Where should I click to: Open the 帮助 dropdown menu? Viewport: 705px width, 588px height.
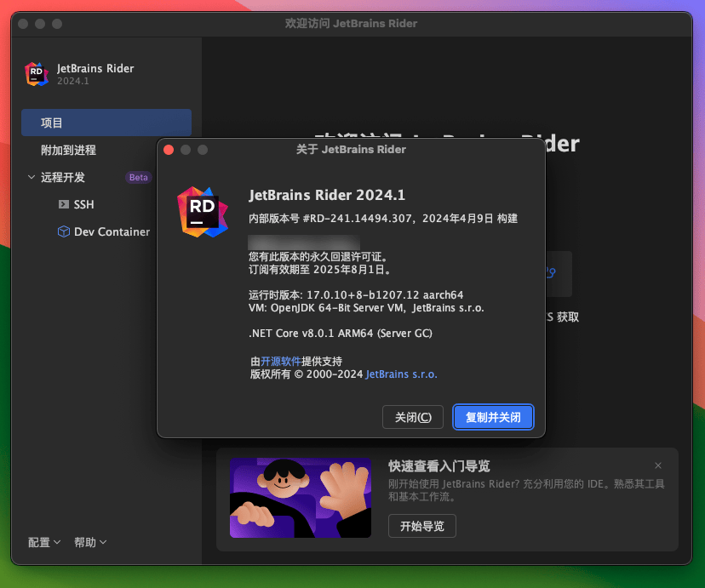pos(89,542)
